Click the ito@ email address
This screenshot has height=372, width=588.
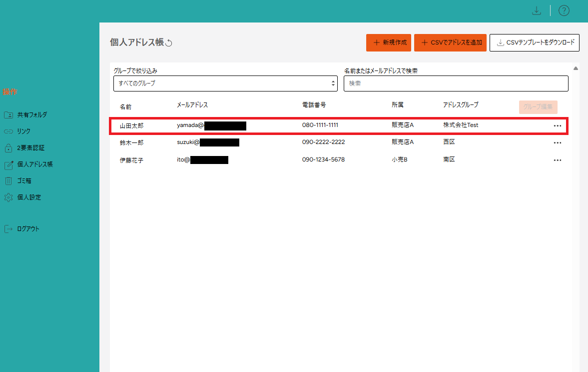pos(202,160)
